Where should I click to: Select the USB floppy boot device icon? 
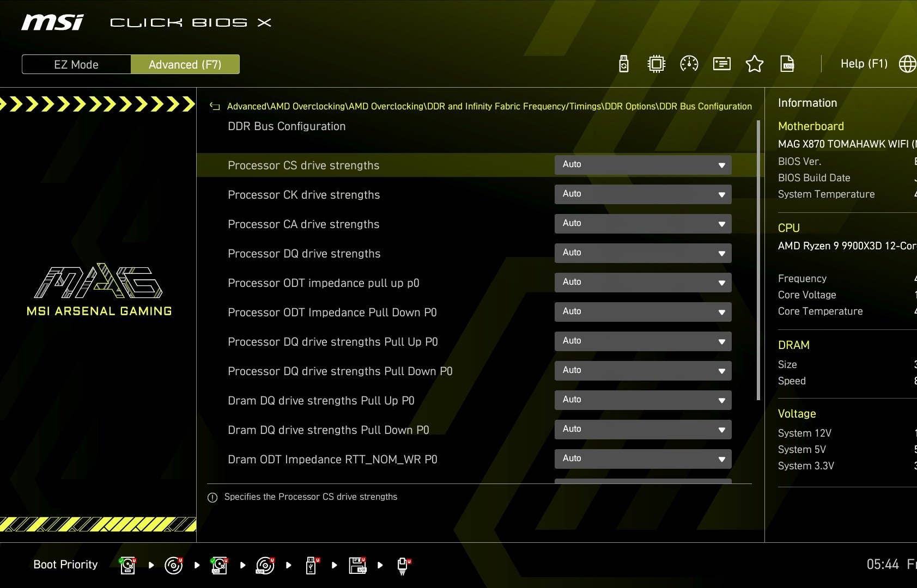(357, 565)
